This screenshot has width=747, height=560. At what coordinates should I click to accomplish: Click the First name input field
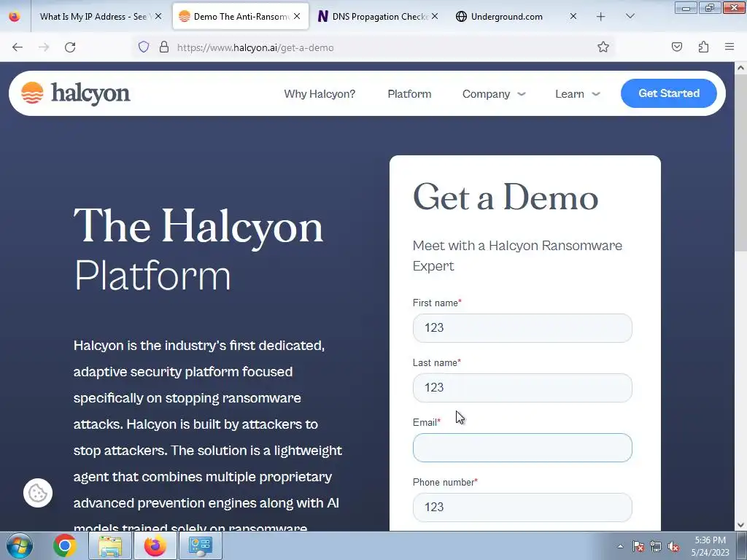522,328
